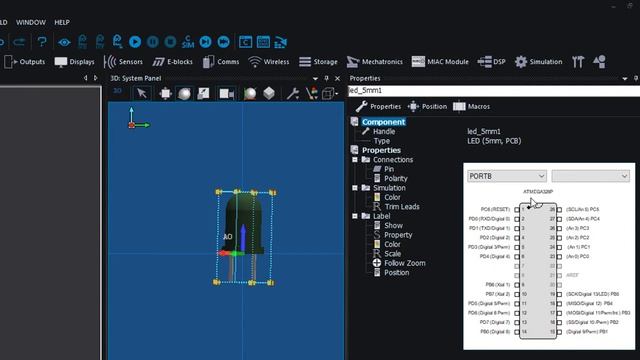Viewport: 640px width, 360px height.
Task: Collapse the Simulation folder in properties tree
Action: [355, 188]
